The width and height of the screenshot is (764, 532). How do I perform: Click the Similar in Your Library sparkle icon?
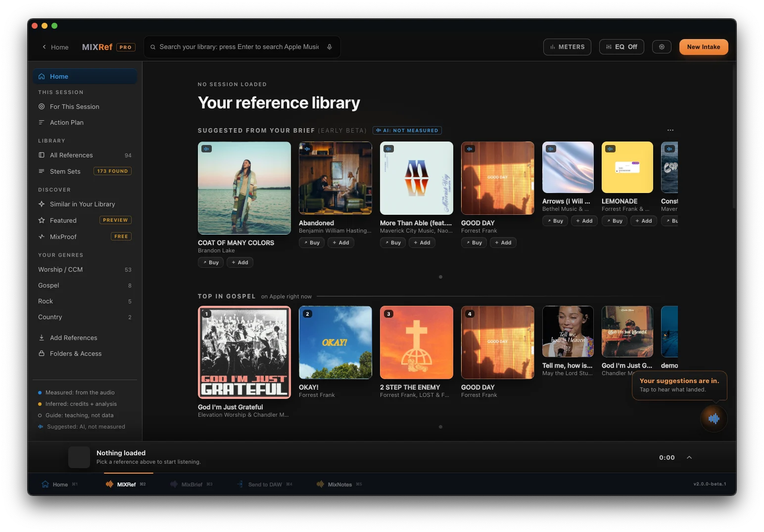(x=42, y=204)
